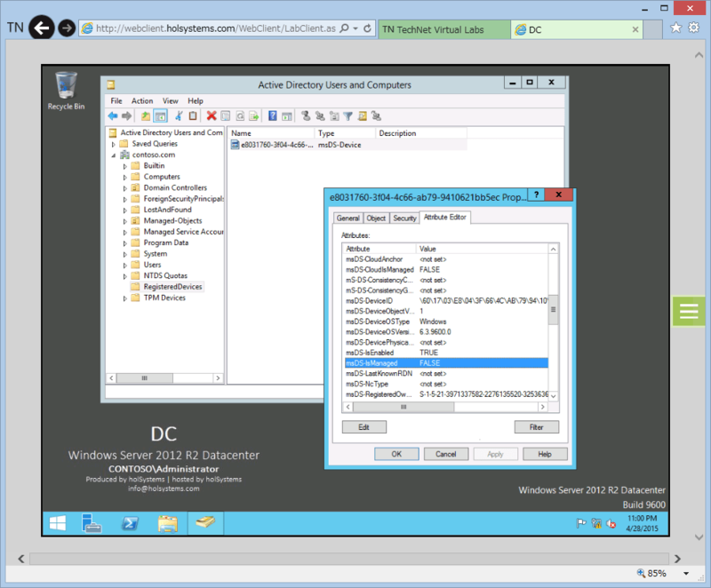Click the attribute list vertical scrollbar thumb
711x588 pixels.
tap(553, 309)
